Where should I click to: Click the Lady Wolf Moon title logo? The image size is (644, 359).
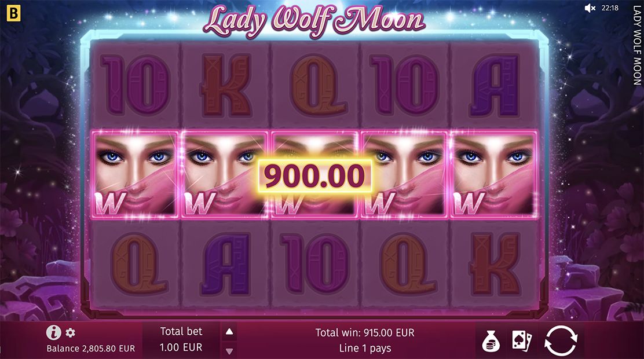(x=314, y=20)
